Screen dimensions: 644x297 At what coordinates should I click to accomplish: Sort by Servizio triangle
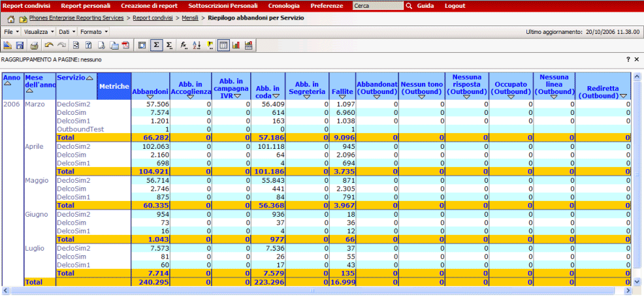89,78
